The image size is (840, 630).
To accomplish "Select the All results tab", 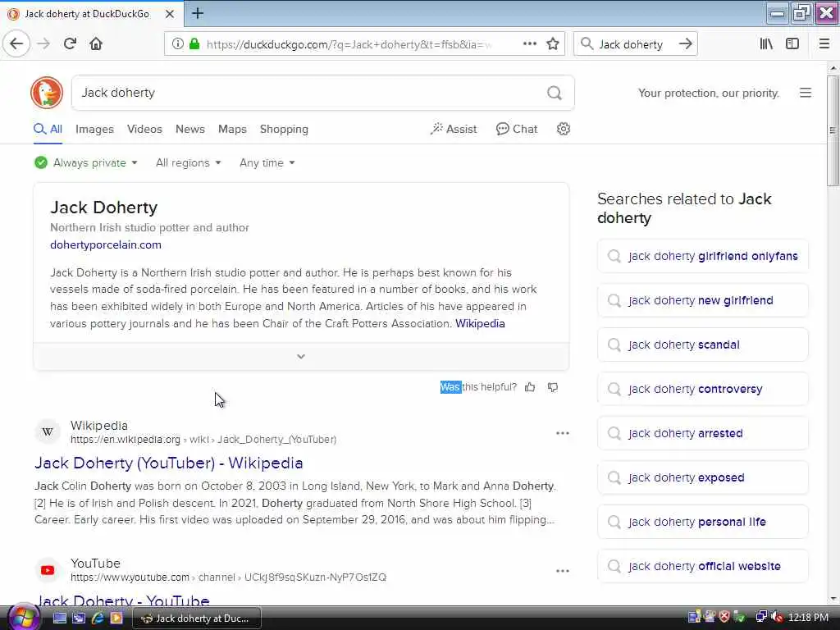I will 48,129.
